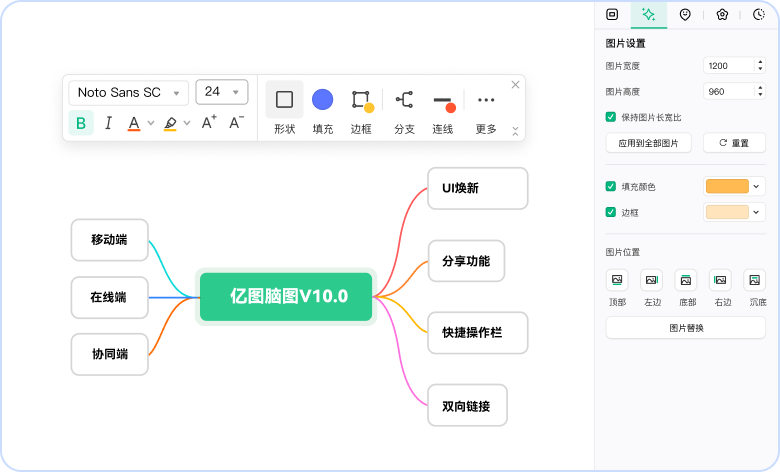
Task: Select the 快捷操作栏 node
Action: pyautogui.click(x=478, y=333)
